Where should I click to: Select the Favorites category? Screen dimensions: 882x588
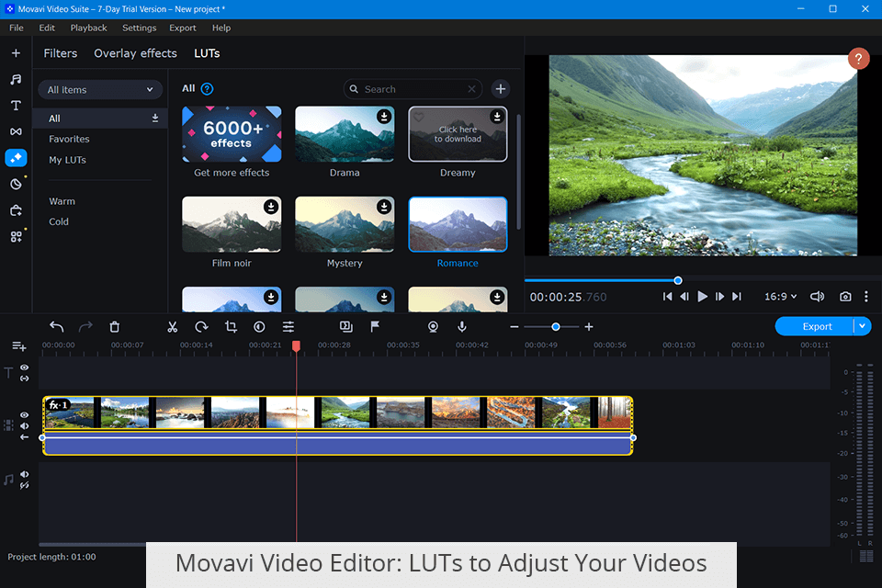(69, 139)
